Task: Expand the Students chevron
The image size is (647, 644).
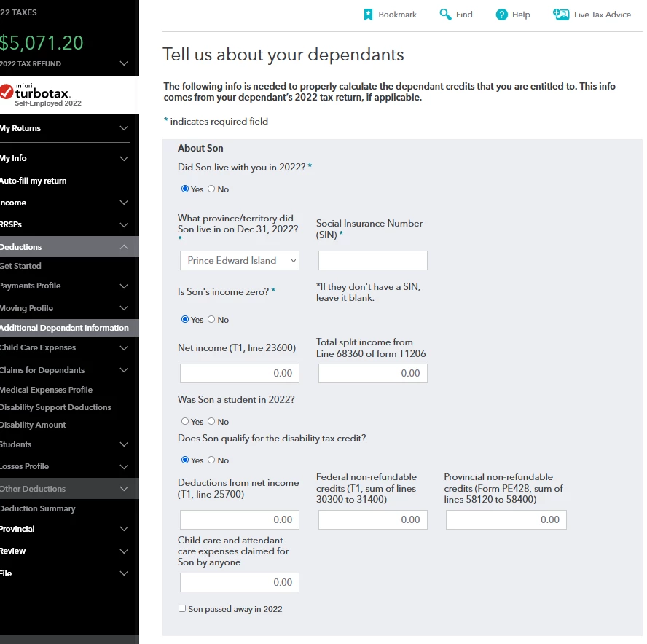Action: [124, 444]
